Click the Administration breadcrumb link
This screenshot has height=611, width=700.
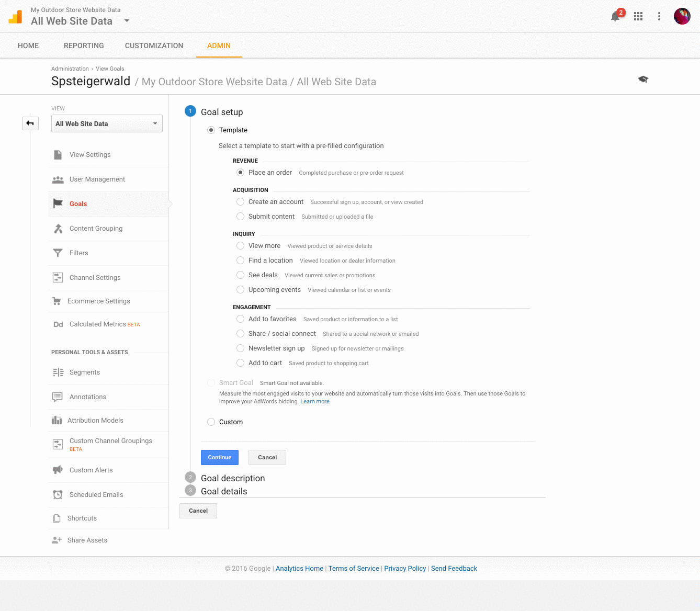[x=70, y=69]
